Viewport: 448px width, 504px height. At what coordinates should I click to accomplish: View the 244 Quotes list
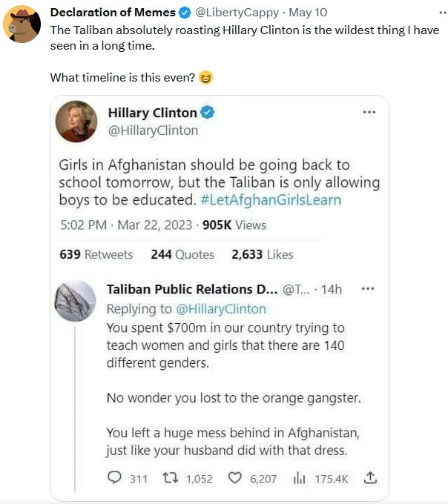tap(182, 254)
